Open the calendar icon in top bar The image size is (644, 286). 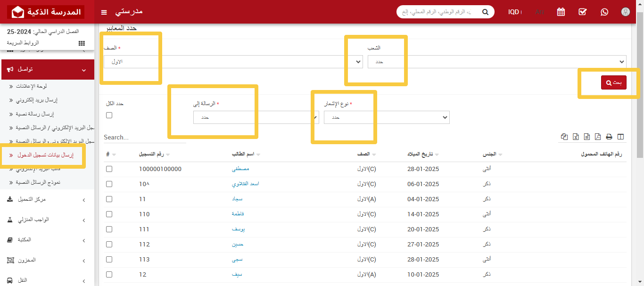(x=561, y=12)
